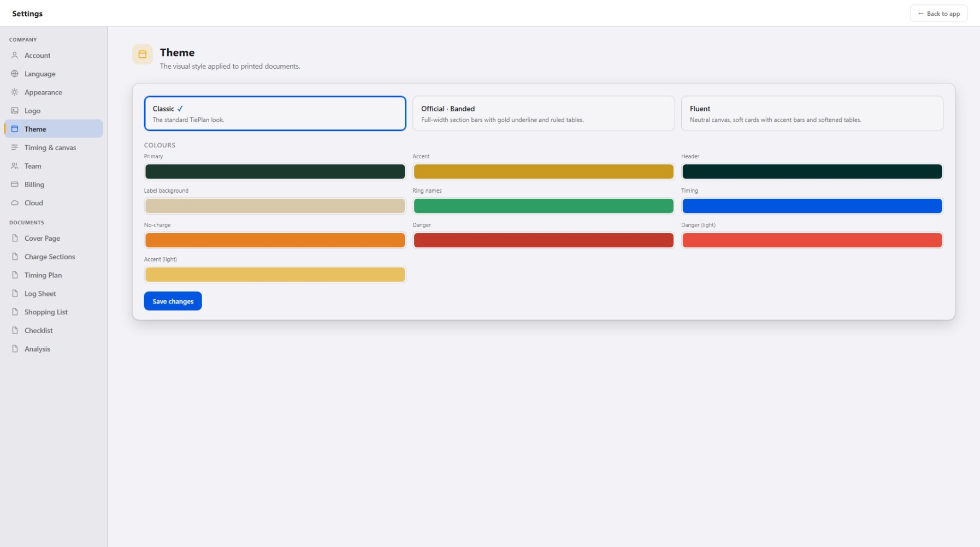Click the Log Sheet document icon

[15, 293]
